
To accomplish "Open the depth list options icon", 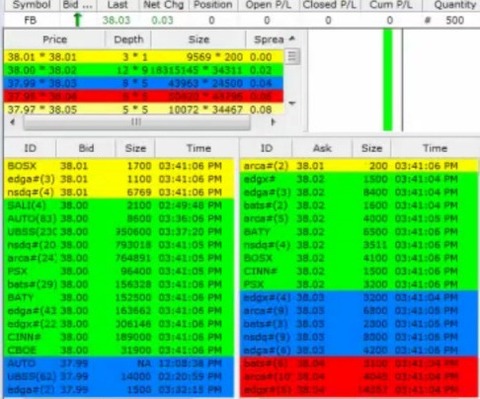I will [x=292, y=56].
